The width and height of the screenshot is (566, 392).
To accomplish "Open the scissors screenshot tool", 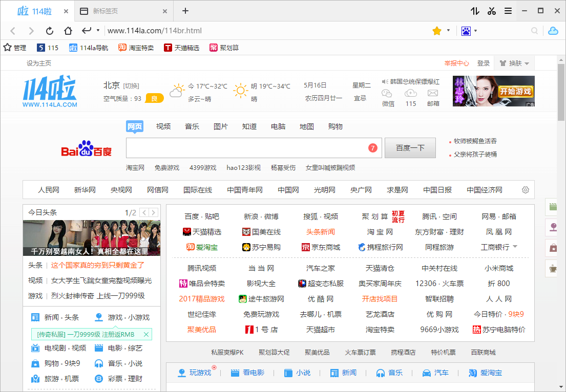I will pos(492,11).
